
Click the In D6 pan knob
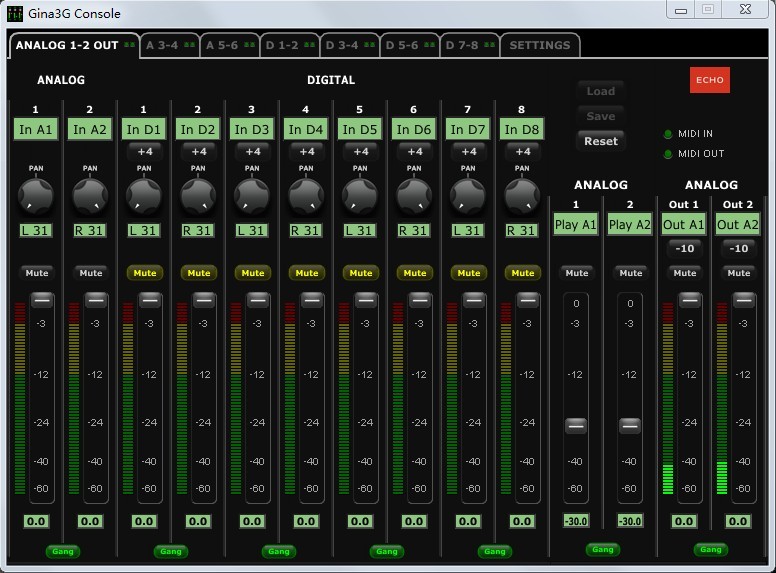[x=414, y=196]
